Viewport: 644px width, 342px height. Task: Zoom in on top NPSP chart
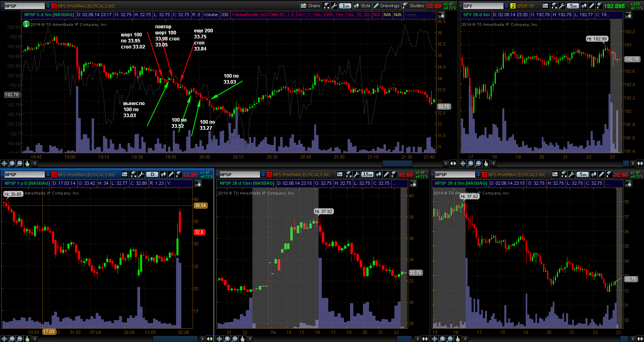[12, 163]
